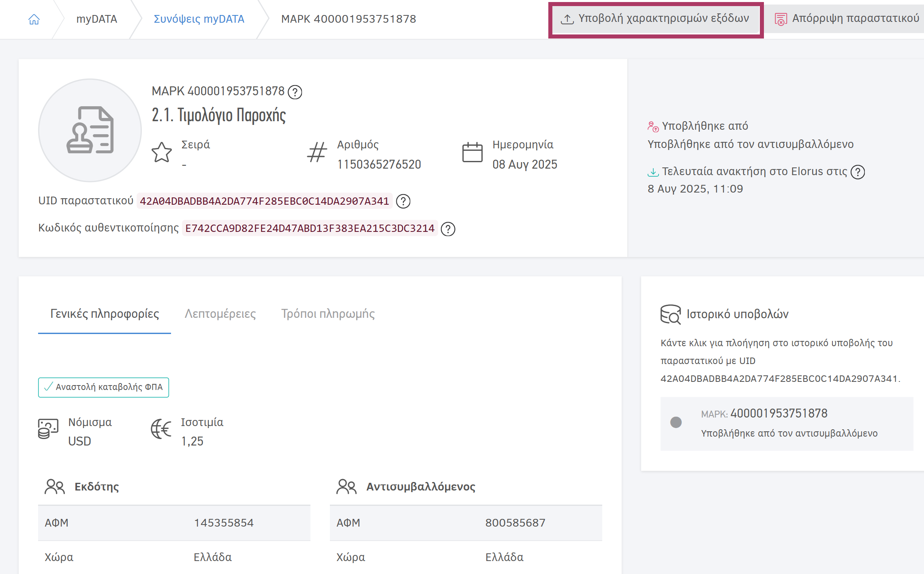Submit expense classifications with Υποβολή χαρακτηρισμών εξόδων
The image size is (924, 574).
656,19
